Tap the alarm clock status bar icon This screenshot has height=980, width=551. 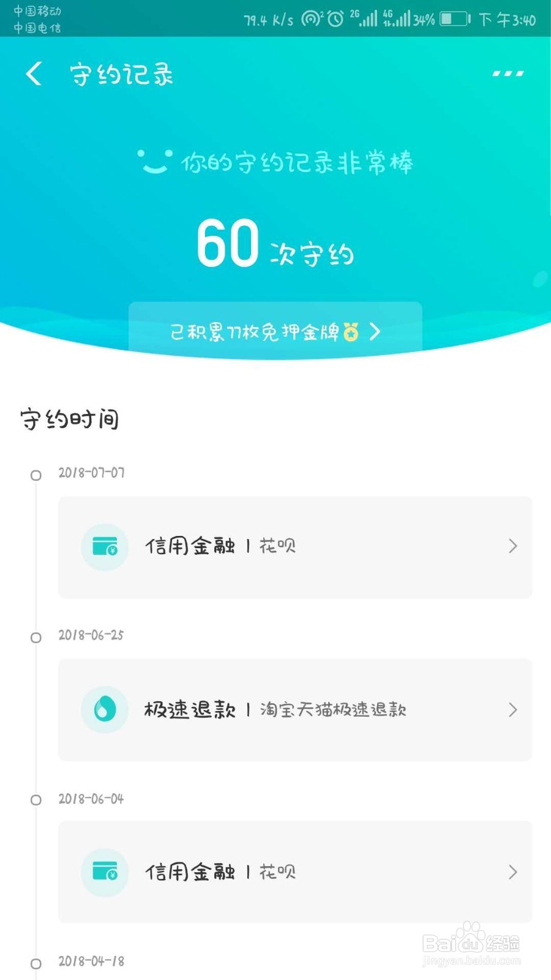coord(335,20)
